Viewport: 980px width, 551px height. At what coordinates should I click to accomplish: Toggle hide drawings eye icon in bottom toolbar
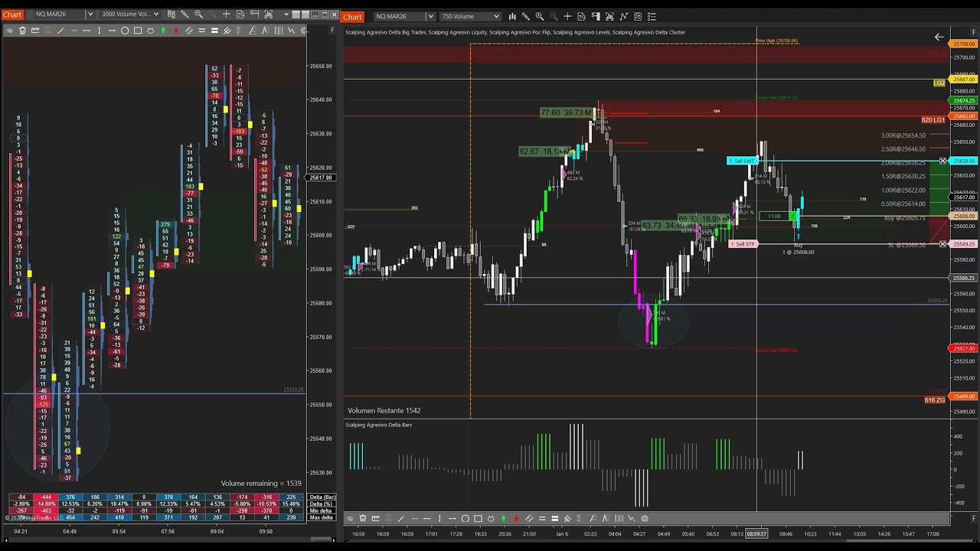click(x=350, y=519)
